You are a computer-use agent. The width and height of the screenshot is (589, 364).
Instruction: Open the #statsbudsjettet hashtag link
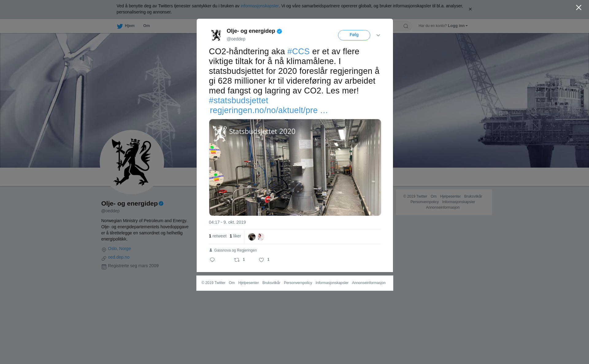(238, 100)
